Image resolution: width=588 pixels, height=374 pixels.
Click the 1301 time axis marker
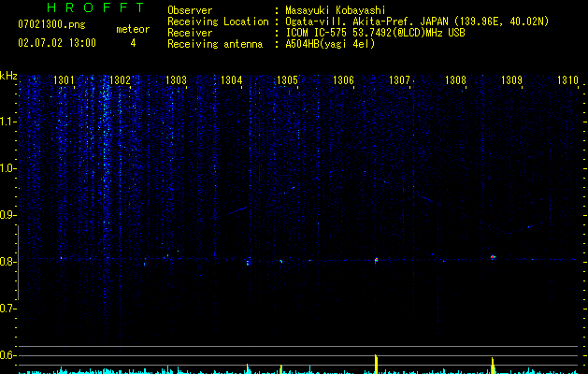point(64,80)
